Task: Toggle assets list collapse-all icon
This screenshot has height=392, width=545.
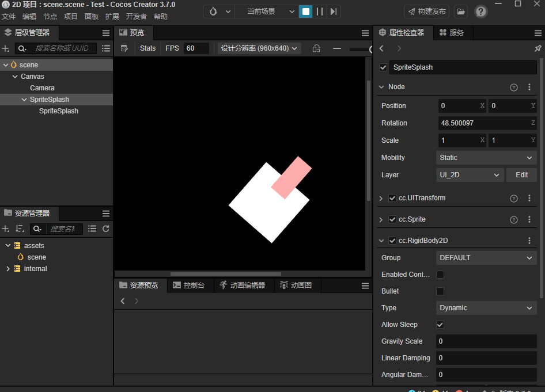Action: click(x=92, y=229)
